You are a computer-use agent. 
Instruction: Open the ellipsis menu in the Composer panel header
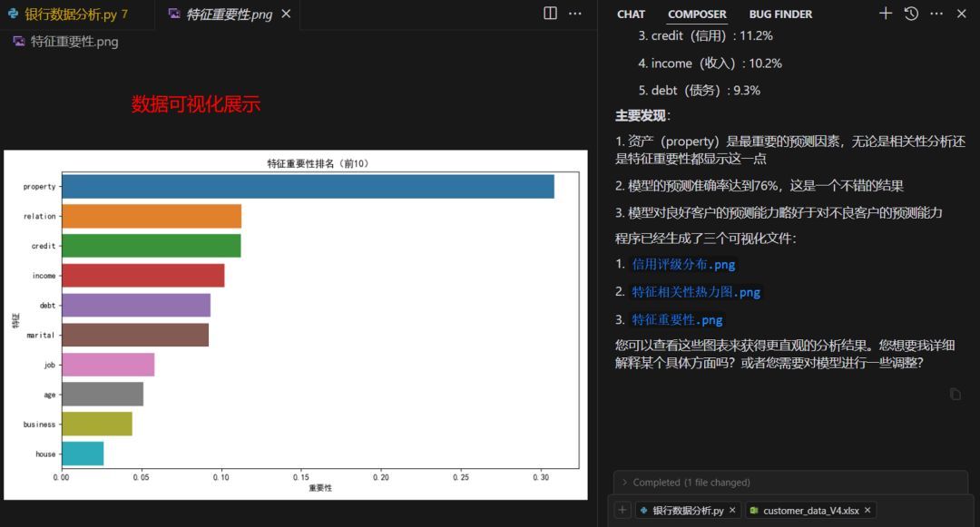[x=936, y=14]
